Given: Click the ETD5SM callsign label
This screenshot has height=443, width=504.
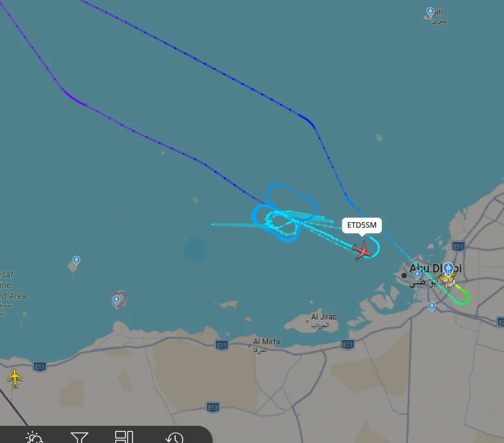Looking at the screenshot, I should pos(361,225).
